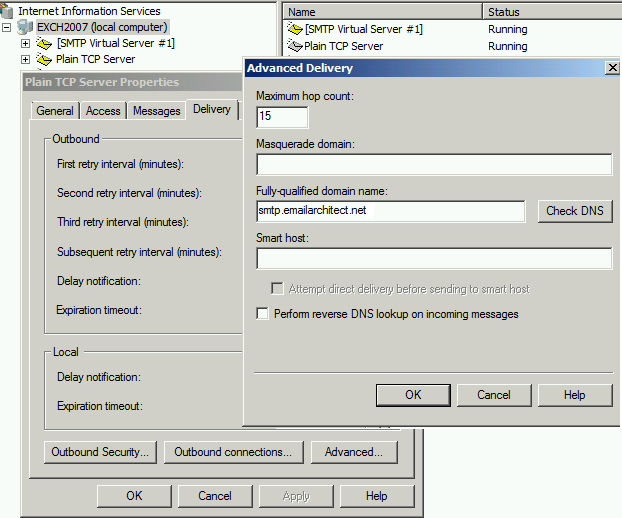622x518 pixels.
Task: Click Apply in Plain TCP Server Properties
Action: pos(296,496)
